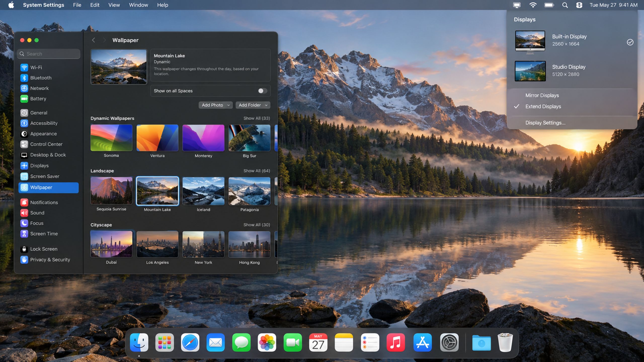Image resolution: width=644 pixels, height=362 pixels.
Task: Go back with the left chevron
Action: click(94, 40)
